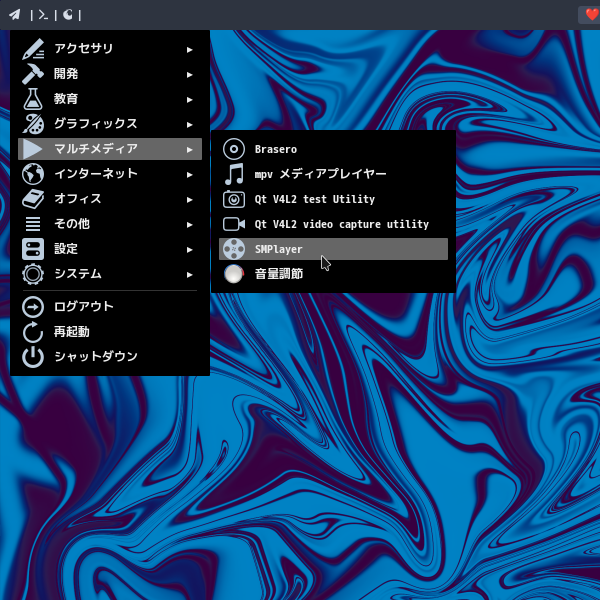Click the mpv music note icon
The width and height of the screenshot is (600, 600).
[234, 174]
